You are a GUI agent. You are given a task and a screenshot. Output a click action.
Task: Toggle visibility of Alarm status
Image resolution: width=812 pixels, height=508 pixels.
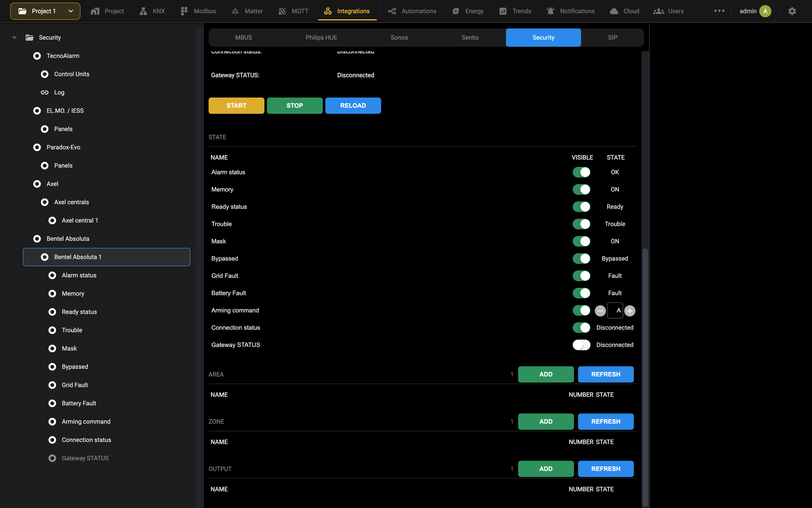point(582,172)
